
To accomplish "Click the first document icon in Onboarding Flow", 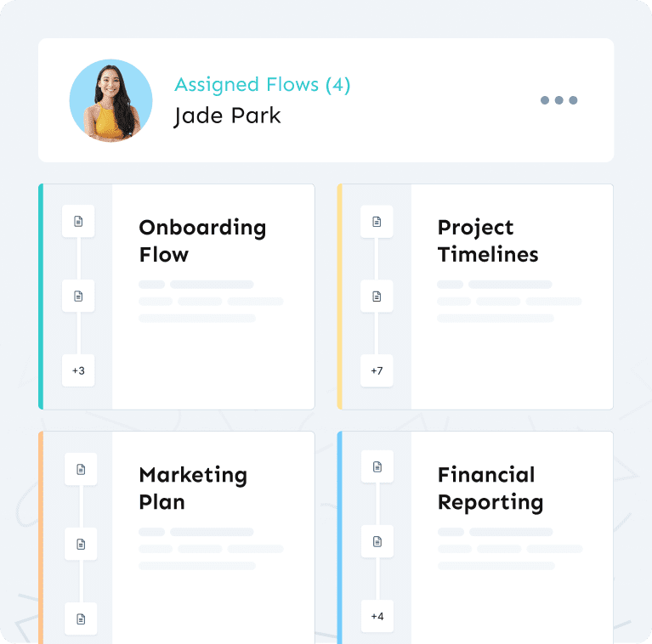I will pos(78,222).
